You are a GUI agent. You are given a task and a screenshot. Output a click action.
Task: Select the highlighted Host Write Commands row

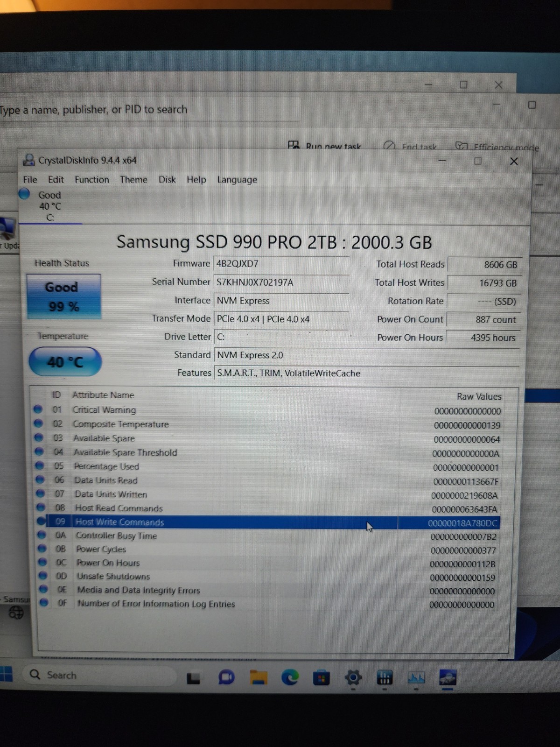(x=268, y=522)
